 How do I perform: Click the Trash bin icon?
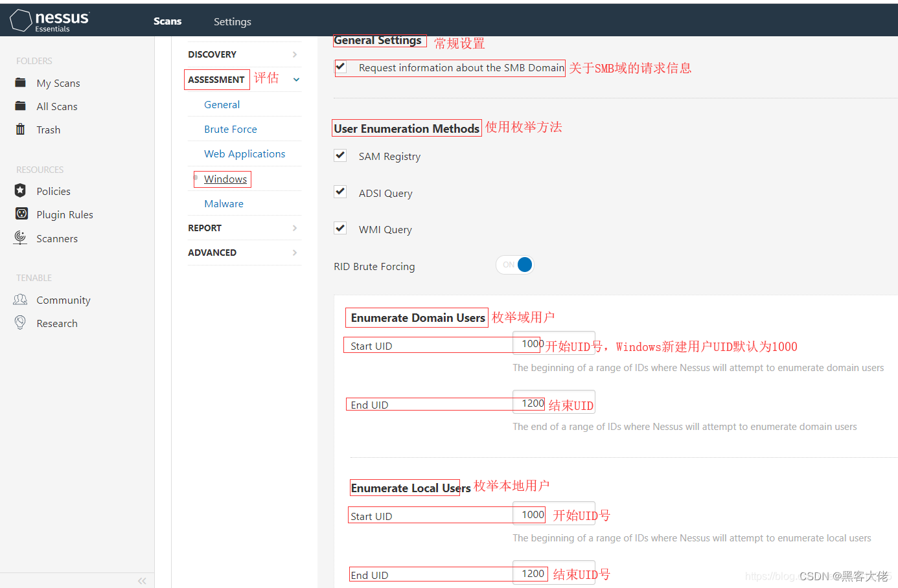[x=21, y=129]
